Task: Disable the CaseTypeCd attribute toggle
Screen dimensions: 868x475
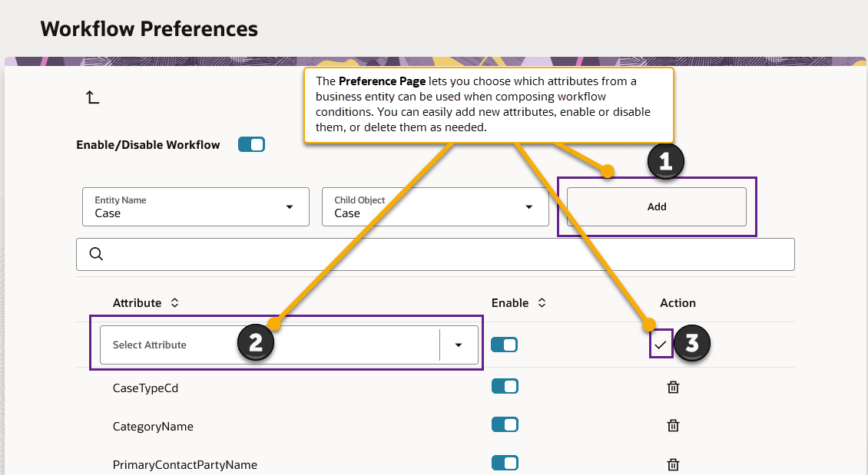Action: pyautogui.click(x=505, y=386)
